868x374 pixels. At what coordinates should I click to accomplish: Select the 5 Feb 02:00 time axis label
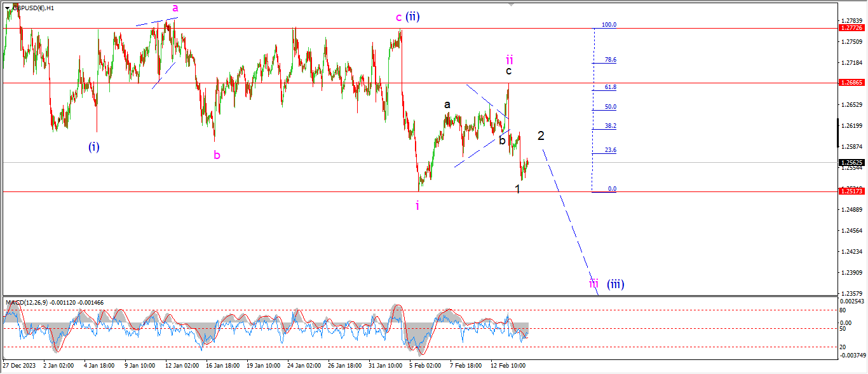pyautogui.click(x=425, y=366)
